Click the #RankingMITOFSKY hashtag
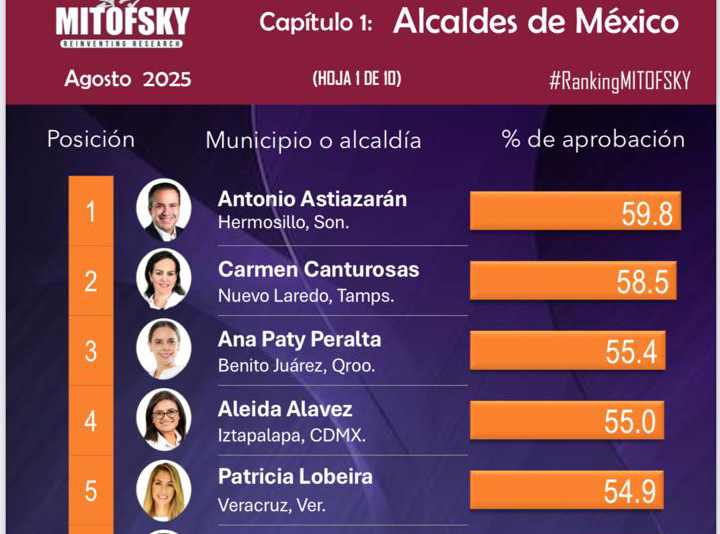 (x=620, y=81)
